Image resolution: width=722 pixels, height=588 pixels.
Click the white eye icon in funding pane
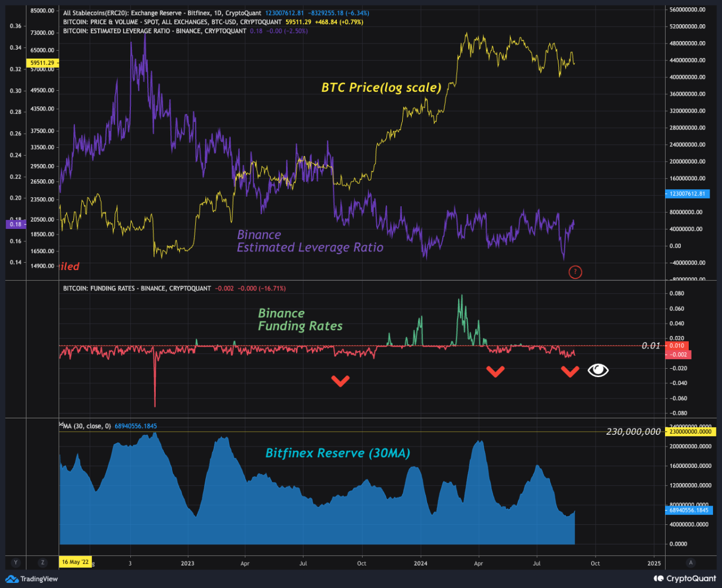point(598,370)
